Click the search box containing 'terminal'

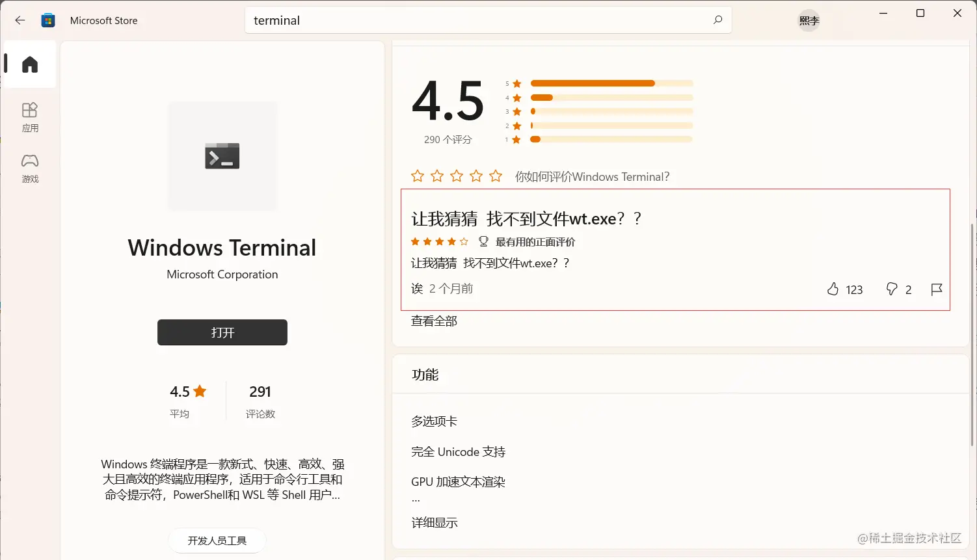[488, 20]
